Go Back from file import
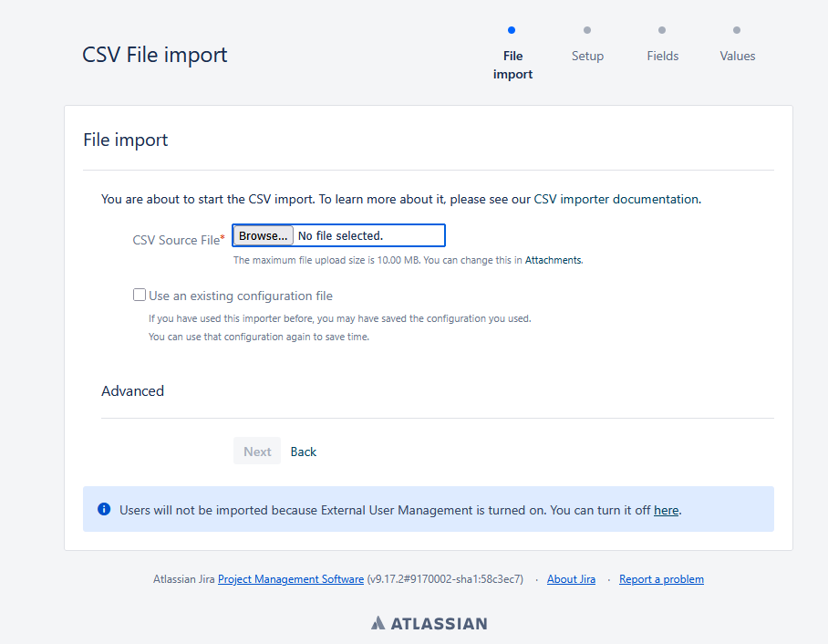This screenshot has height=644, width=828. [x=303, y=452]
